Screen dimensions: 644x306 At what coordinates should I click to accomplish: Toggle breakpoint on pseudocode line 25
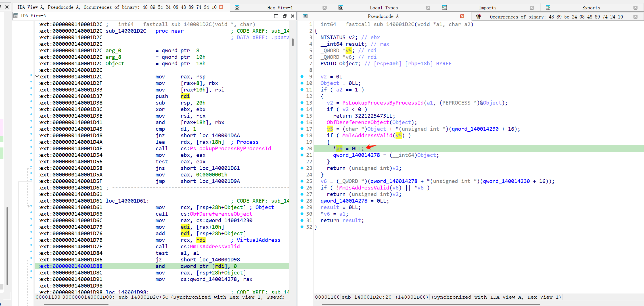(302, 181)
